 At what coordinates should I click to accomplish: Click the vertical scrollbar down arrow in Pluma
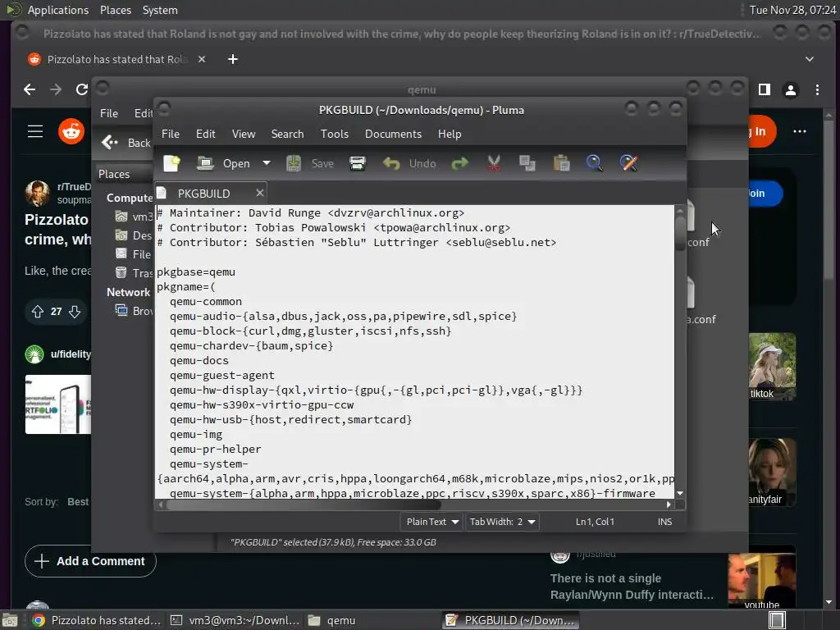(x=680, y=493)
